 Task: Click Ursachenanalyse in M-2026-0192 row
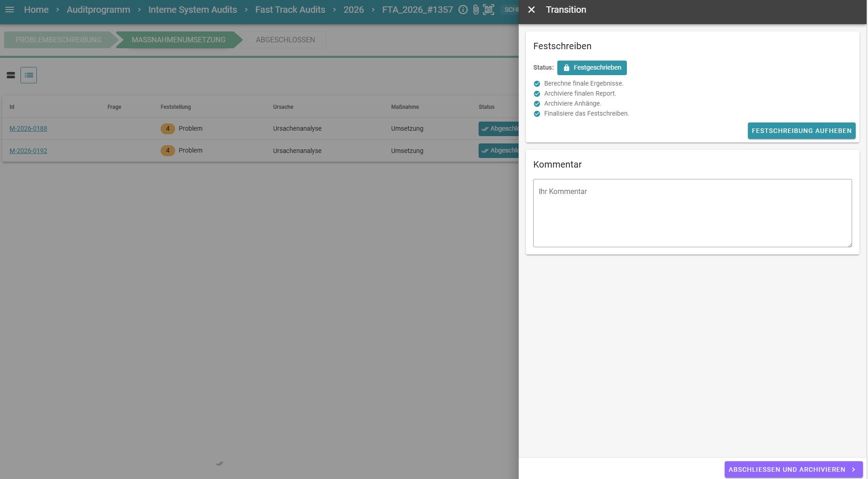297,151
